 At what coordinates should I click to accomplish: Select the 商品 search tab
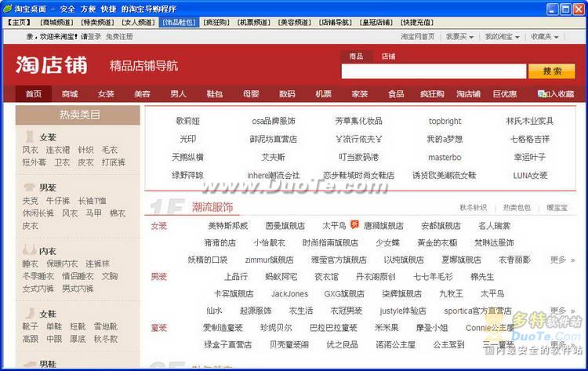click(356, 56)
